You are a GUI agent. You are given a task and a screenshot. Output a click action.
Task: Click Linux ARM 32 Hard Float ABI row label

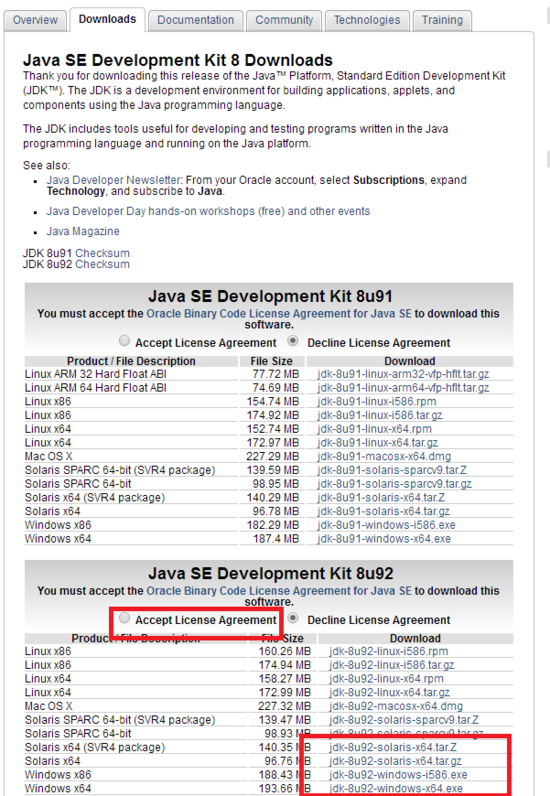tap(95, 374)
